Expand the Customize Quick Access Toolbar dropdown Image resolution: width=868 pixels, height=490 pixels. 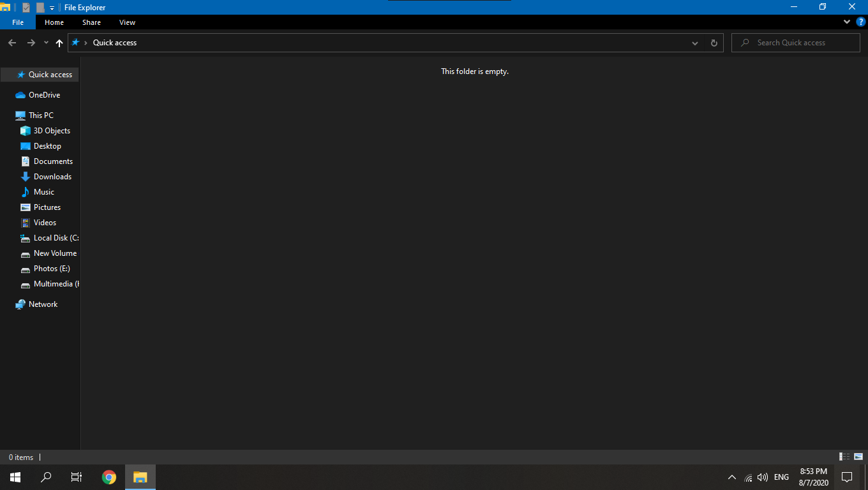point(52,7)
